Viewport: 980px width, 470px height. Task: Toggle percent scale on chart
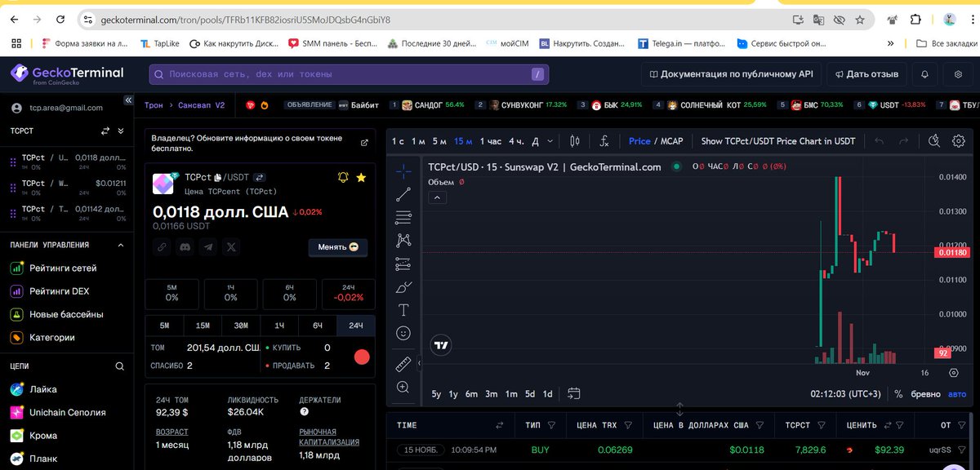(898, 394)
